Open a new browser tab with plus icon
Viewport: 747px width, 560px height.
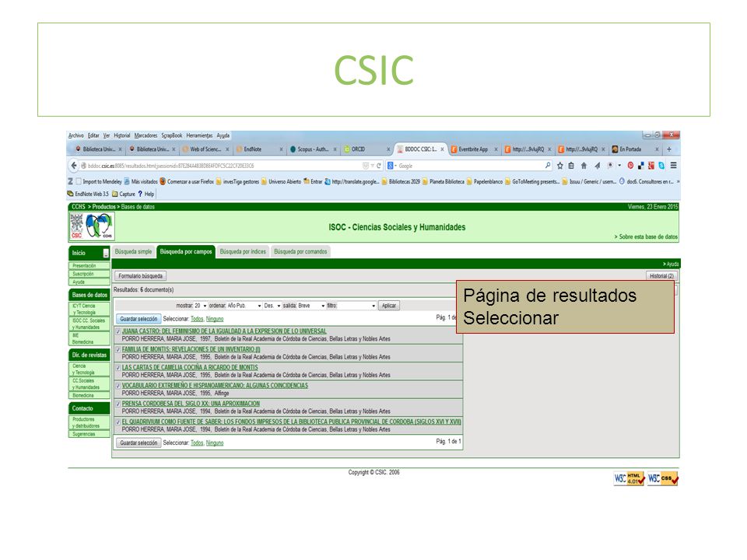(669, 149)
